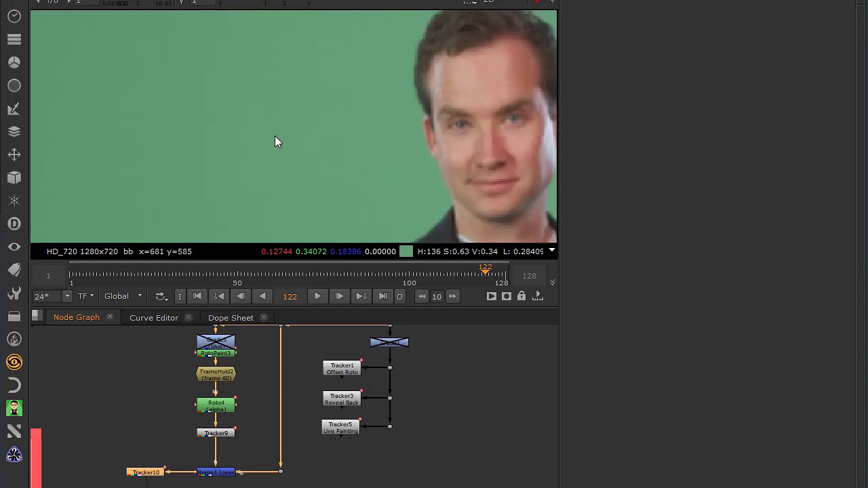The height and width of the screenshot is (488, 868).
Task: Open the Time nodes menu (pie circle icon)
Action: click(14, 62)
